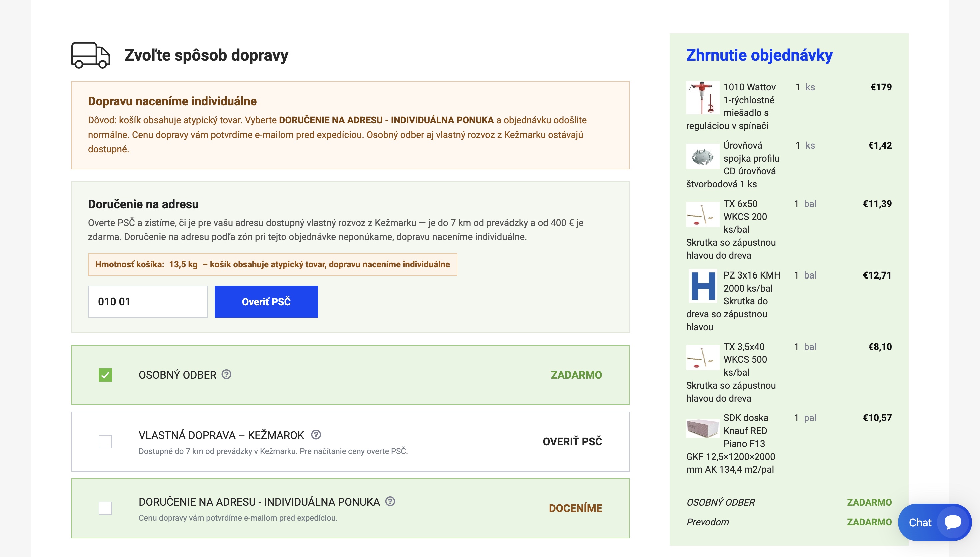Open the Chat bubble widget
980x557 pixels.
point(935,522)
